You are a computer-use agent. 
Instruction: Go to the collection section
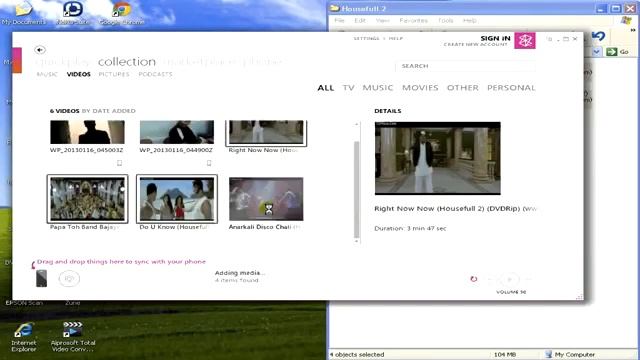coord(127,62)
